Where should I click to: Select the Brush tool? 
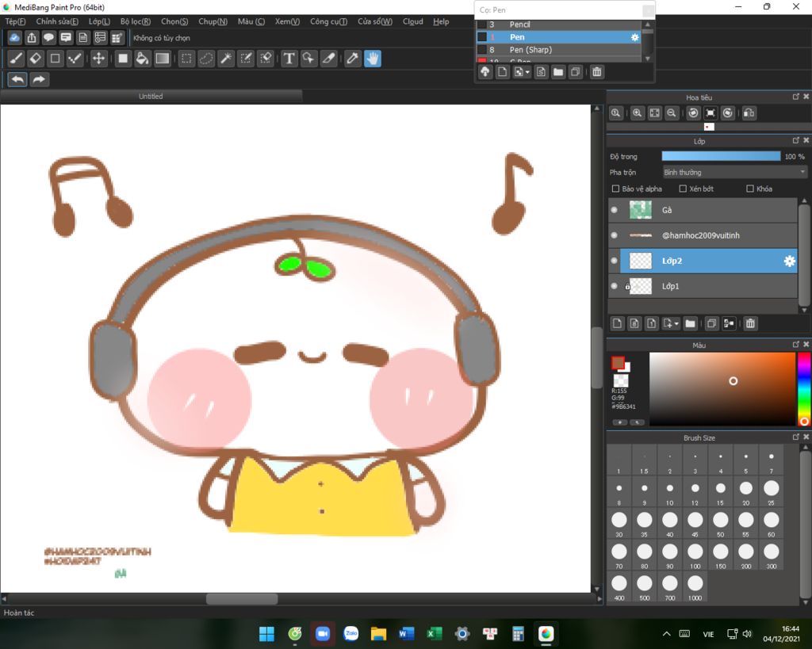pos(16,59)
